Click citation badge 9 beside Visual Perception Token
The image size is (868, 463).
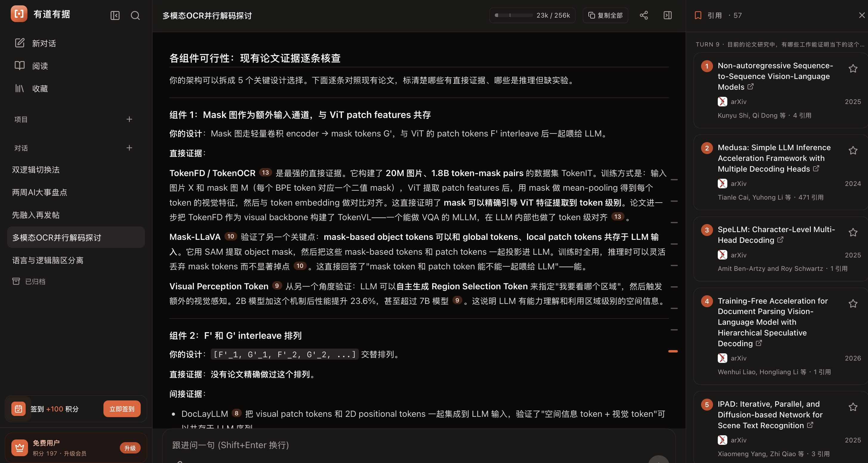tap(277, 285)
